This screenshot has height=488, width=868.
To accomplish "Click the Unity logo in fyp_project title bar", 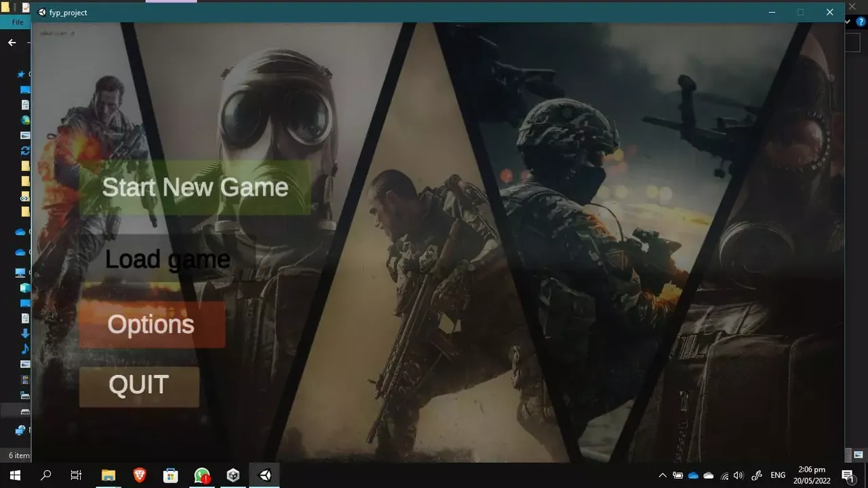I will [x=42, y=12].
